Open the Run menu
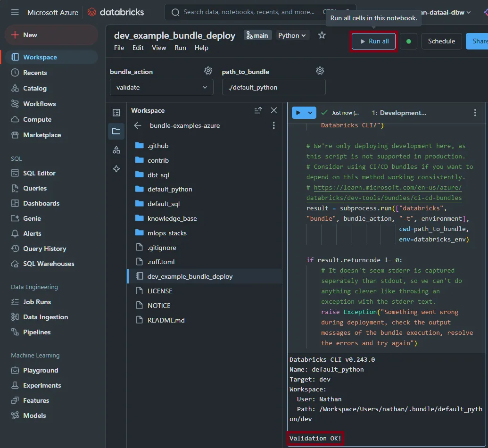Image resolution: width=488 pixels, height=448 pixels. [180, 48]
